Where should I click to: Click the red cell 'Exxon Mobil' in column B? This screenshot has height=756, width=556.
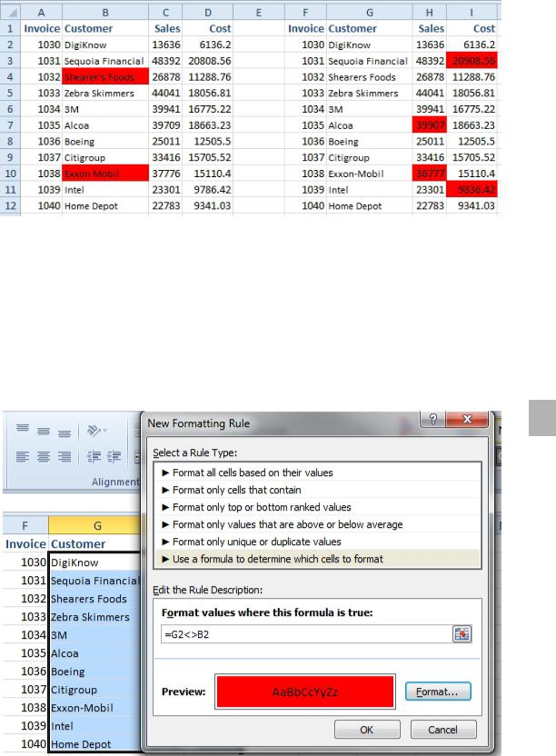coord(105,174)
